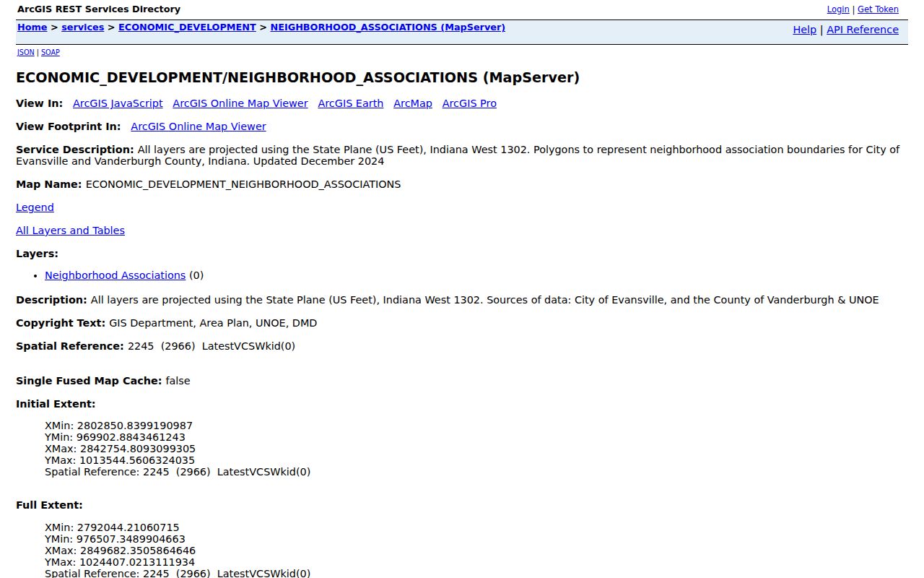Open the ECONOMIC_DEVELOPMENT folder breadcrumb
Viewport: 924px width, 578px height.
187,27
